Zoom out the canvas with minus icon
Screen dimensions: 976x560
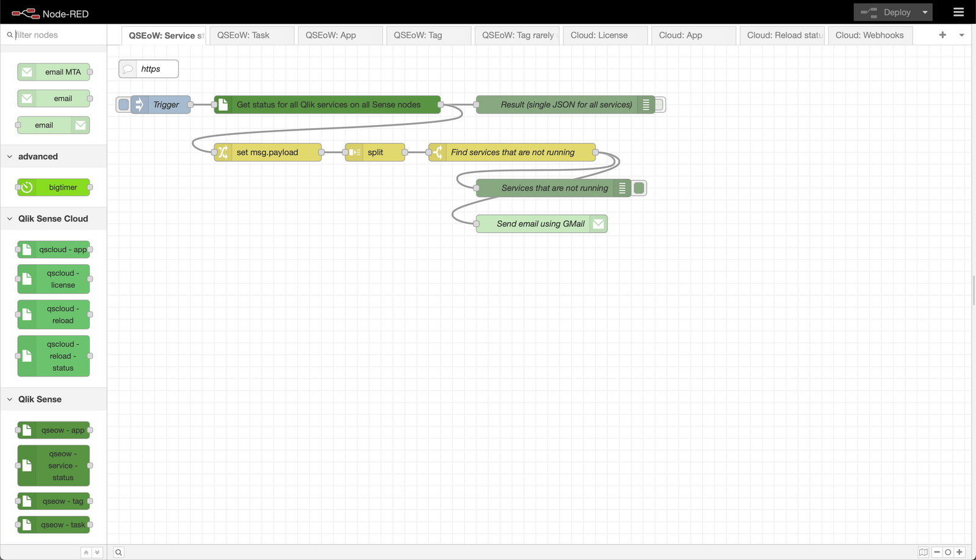(937, 552)
